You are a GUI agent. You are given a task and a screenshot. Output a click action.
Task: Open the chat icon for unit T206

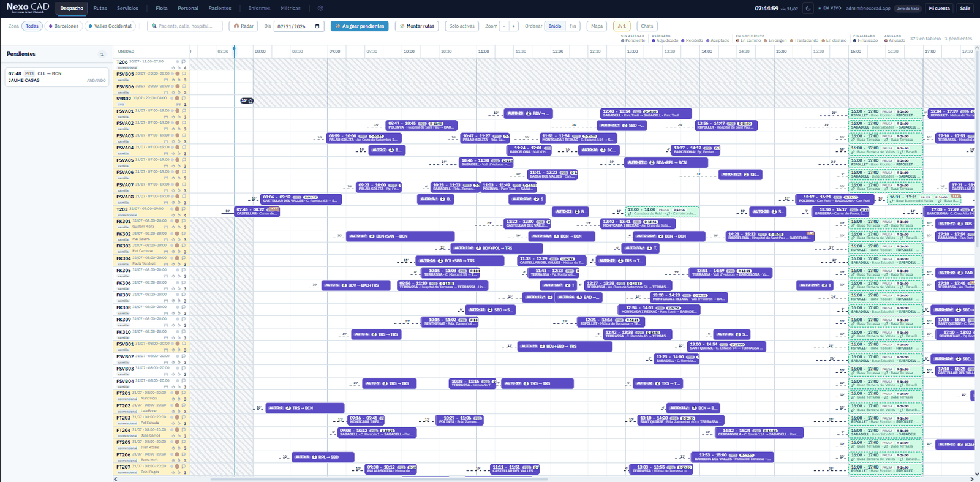click(x=183, y=62)
